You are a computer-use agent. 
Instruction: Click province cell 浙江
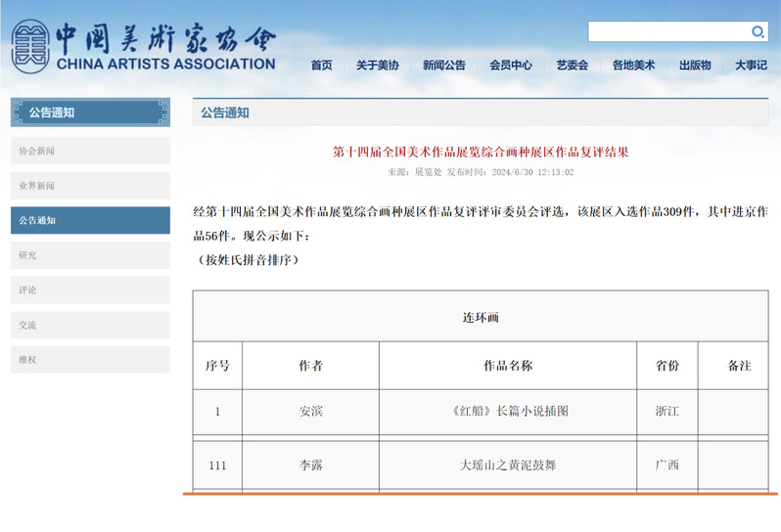[x=667, y=411]
